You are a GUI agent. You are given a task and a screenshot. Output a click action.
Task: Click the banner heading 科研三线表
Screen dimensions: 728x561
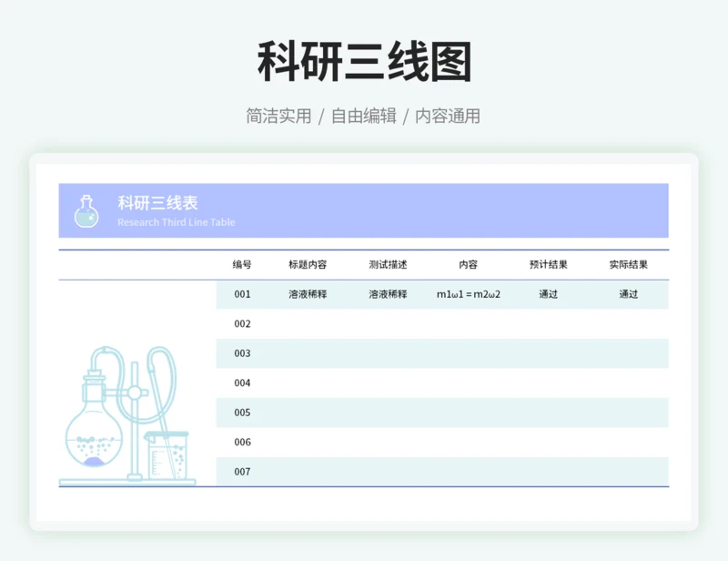(x=157, y=203)
